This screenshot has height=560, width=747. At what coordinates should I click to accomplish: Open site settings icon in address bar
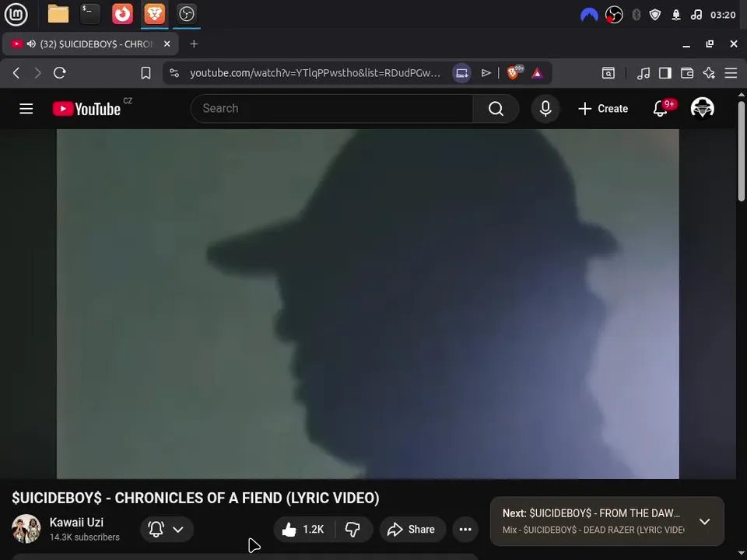click(x=174, y=73)
